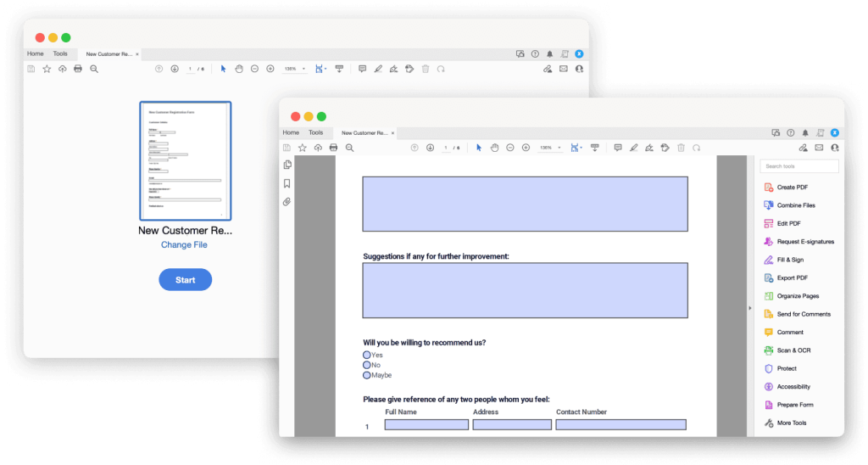Open Tools tab in back window
The image size is (868, 465).
pos(60,53)
